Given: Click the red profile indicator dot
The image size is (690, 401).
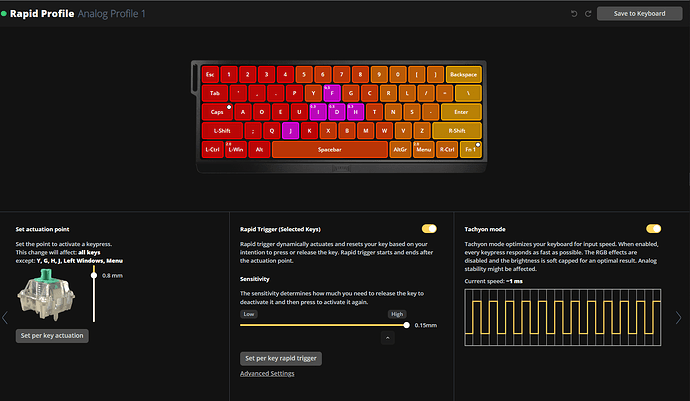Looking at the screenshot, I should [x=4, y=14].
